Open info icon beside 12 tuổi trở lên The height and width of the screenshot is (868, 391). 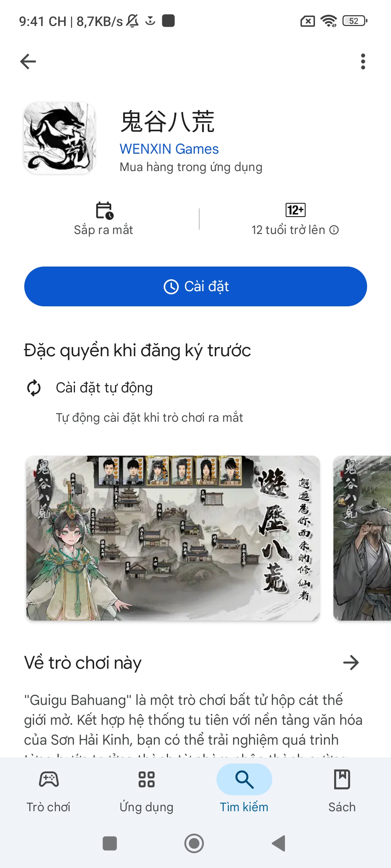point(334,230)
